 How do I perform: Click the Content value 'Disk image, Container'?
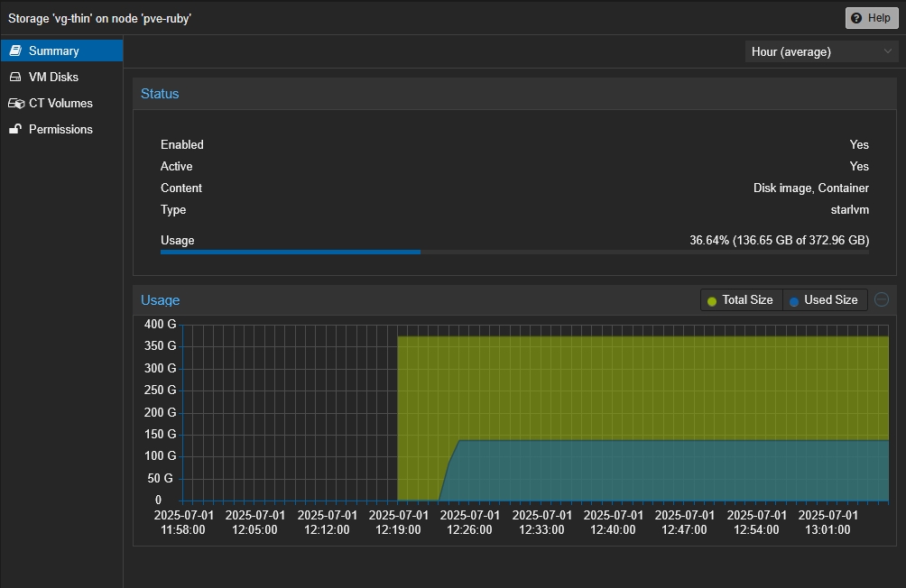click(x=811, y=188)
